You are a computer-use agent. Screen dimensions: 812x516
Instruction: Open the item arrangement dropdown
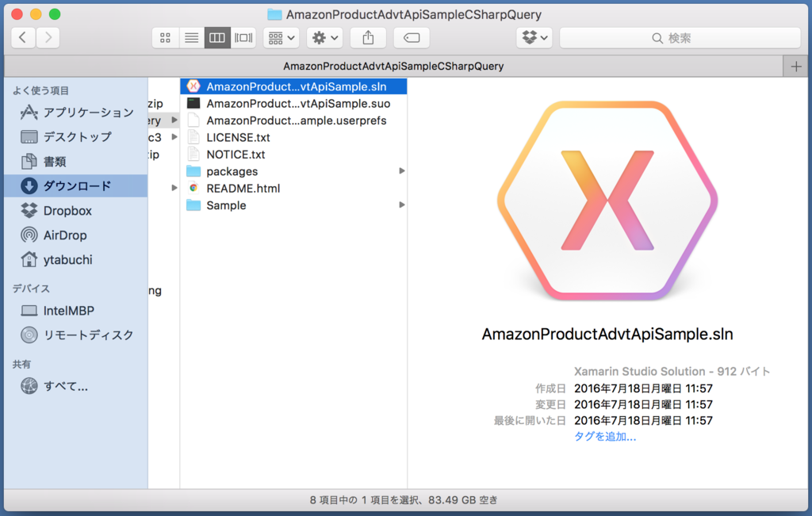click(282, 38)
